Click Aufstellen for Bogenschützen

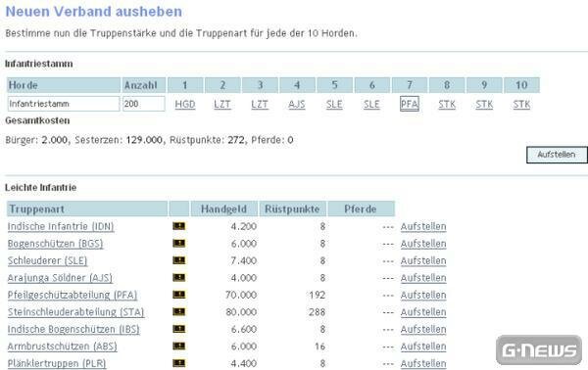tap(423, 244)
